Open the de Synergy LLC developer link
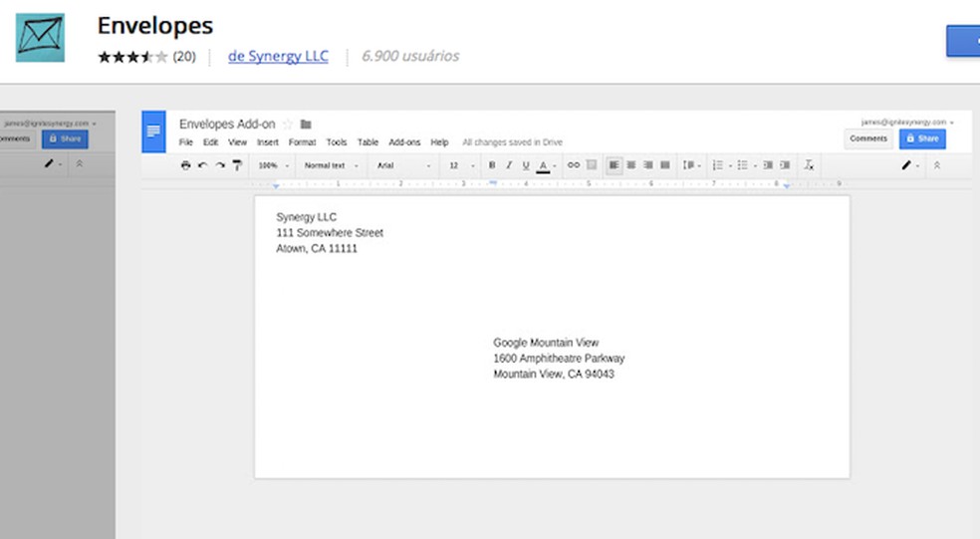 click(278, 56)
